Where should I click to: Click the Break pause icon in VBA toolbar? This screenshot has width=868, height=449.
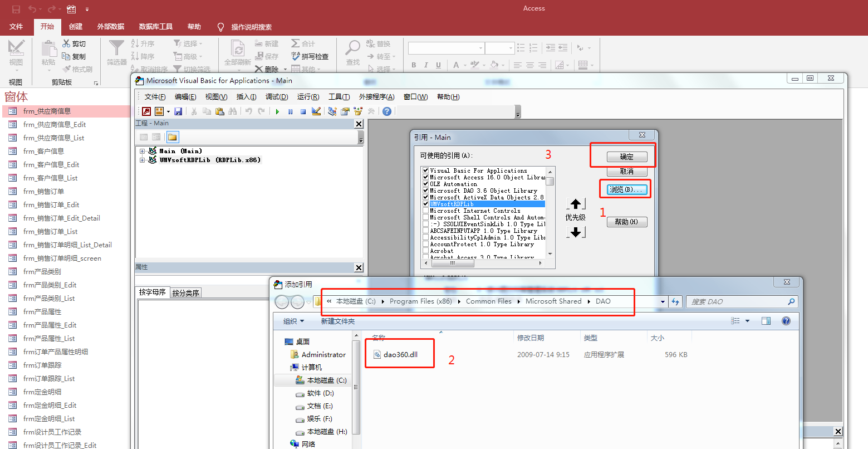click(290, 111)
